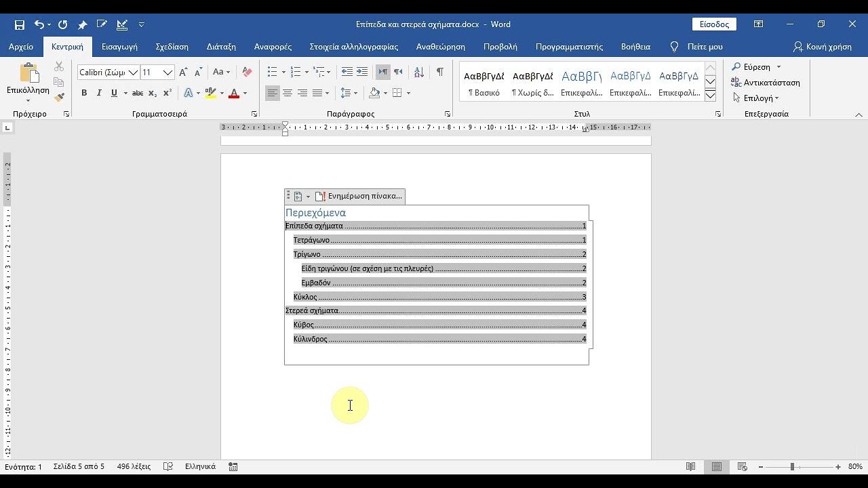Click the Εύρεση find button
Screen dimensions: 868x488
click(x=751, y=67)
